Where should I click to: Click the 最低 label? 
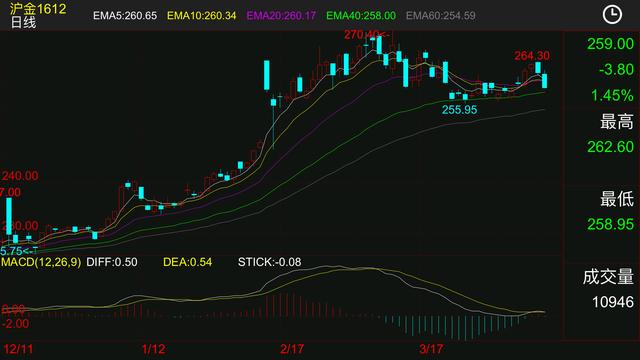(617, 199)
